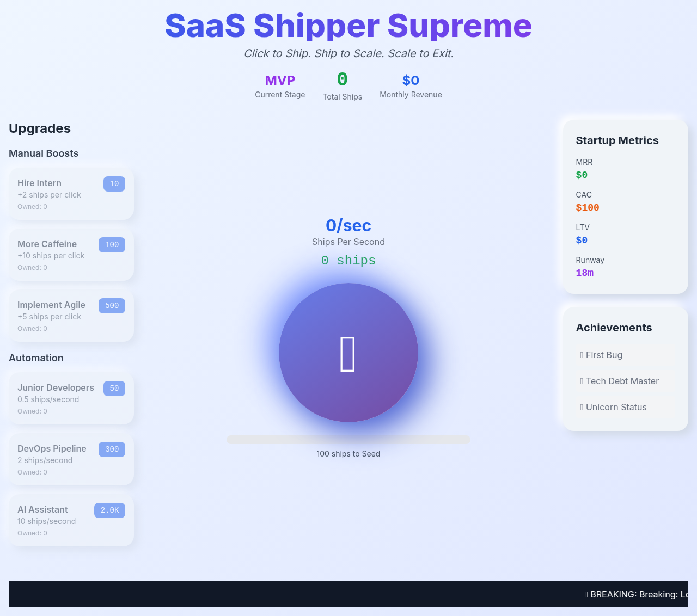Click the ship emoji inside the purple circle
Viewport: 697px width, 616px height.
click(x=348, y=353)
